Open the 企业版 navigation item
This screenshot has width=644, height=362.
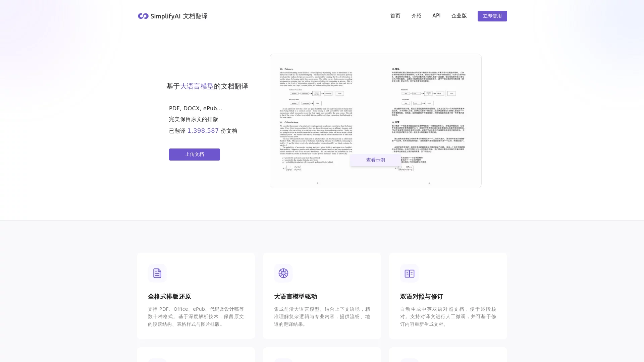(459, 16)
